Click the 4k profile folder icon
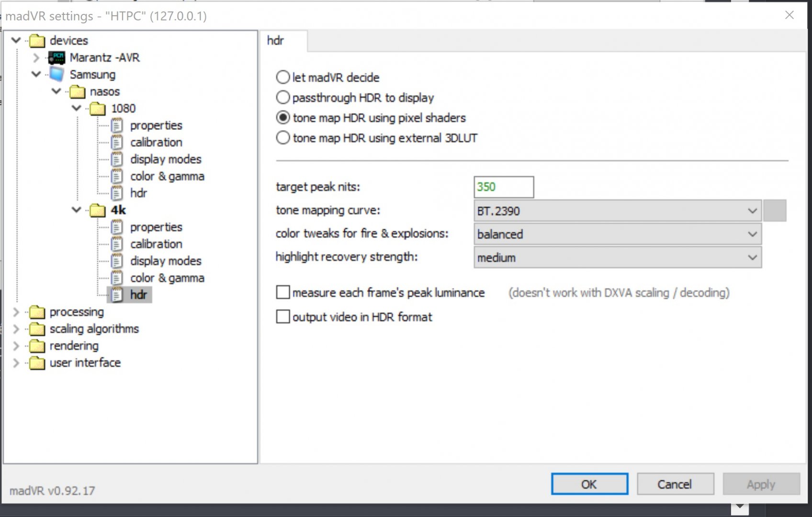Image resolution: width=812 pixels, height=517 pixels. point(98,210)
